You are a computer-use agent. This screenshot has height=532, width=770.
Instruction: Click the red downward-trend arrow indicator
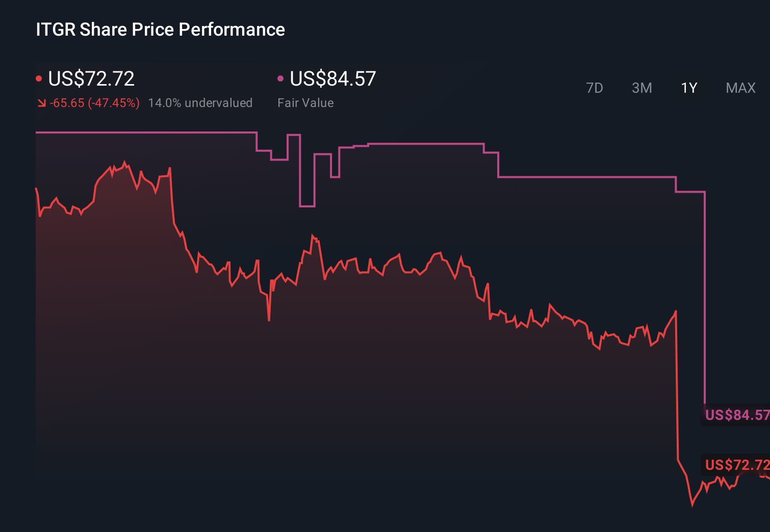(x=41, y=102)
